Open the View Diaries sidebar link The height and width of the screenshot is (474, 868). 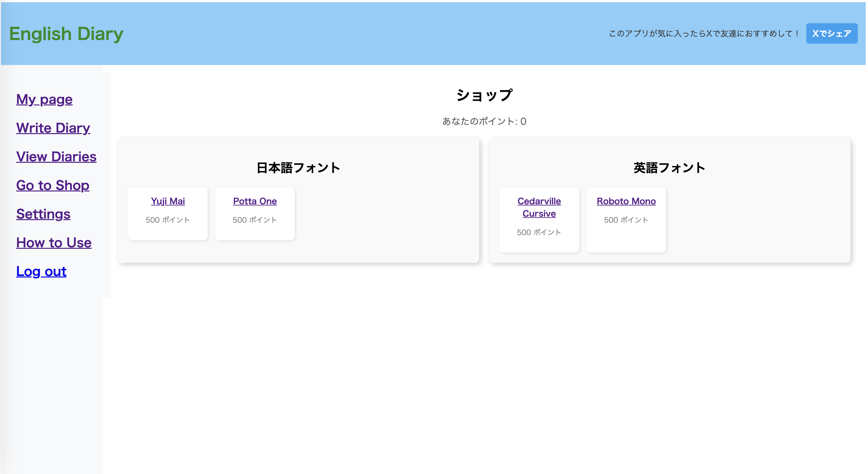coord(56,157)
